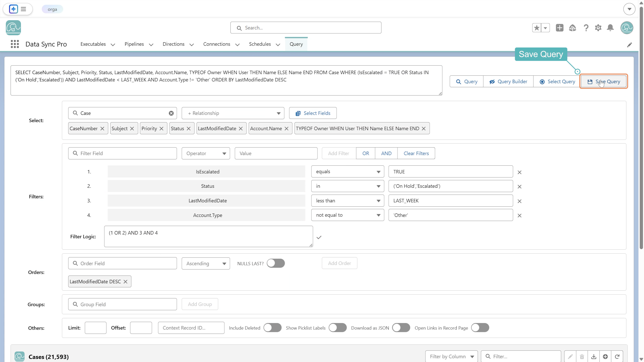Open the Relationship dropdown
This screenshot has width=644, height=362.
tap(233, 113)
